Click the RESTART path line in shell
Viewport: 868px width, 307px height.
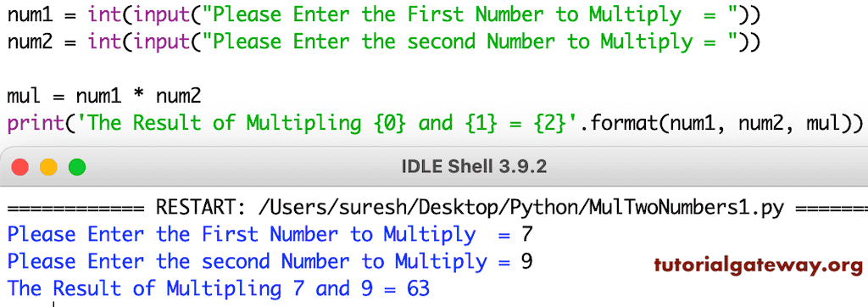437,208
